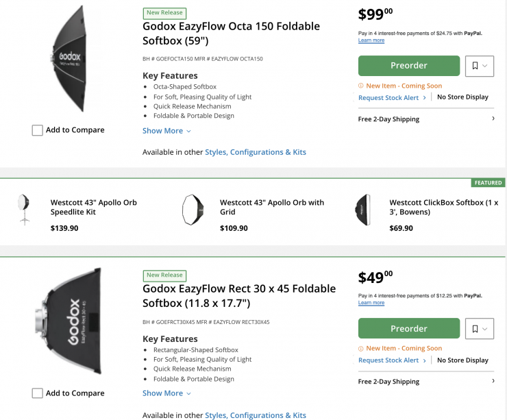Expand Free 2-Day Shipping arrow for the Rect 30 x 45
This screenshot has width=507, height=420.
[493, 381]
